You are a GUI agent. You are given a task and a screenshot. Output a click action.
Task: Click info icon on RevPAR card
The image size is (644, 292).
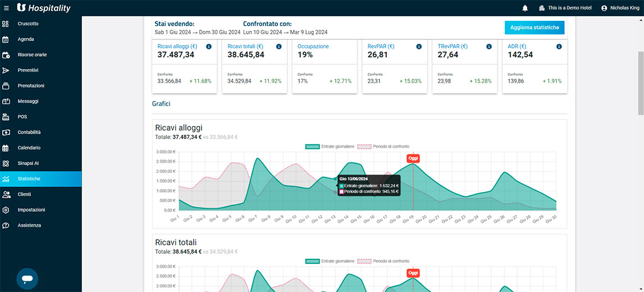pos(419,47)
